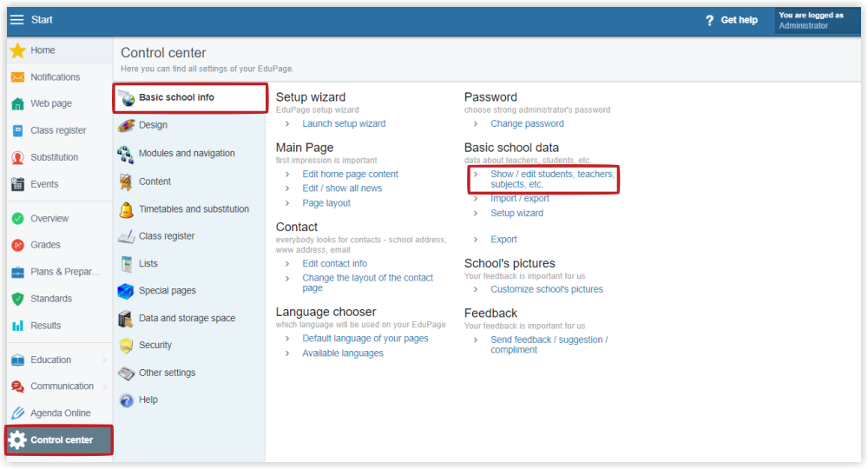Open Edit / show all news link
Viewport: 868px width, 469px height.
tap(342, 188)
